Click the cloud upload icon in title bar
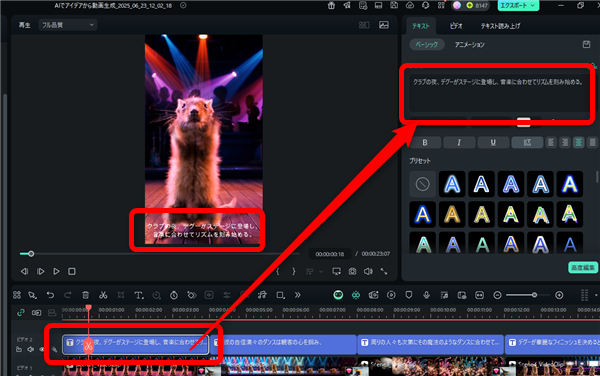Screen dimensions: 600x376 coord(410,5)
